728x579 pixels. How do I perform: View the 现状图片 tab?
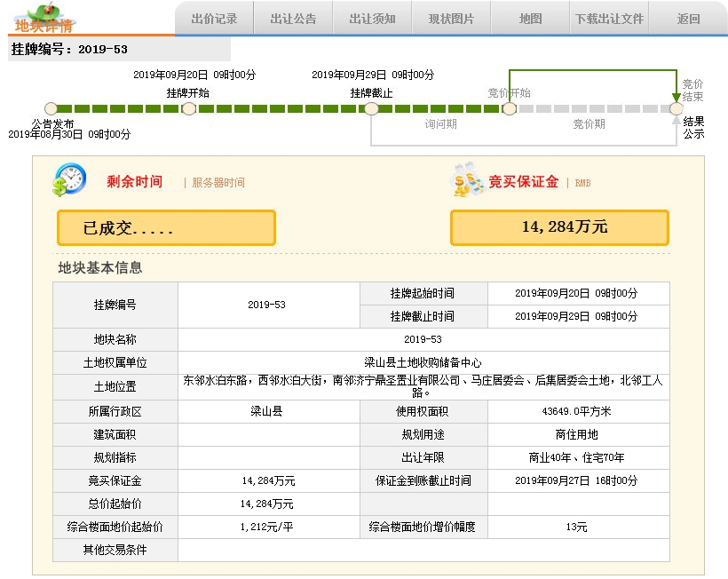pos(451,19)
